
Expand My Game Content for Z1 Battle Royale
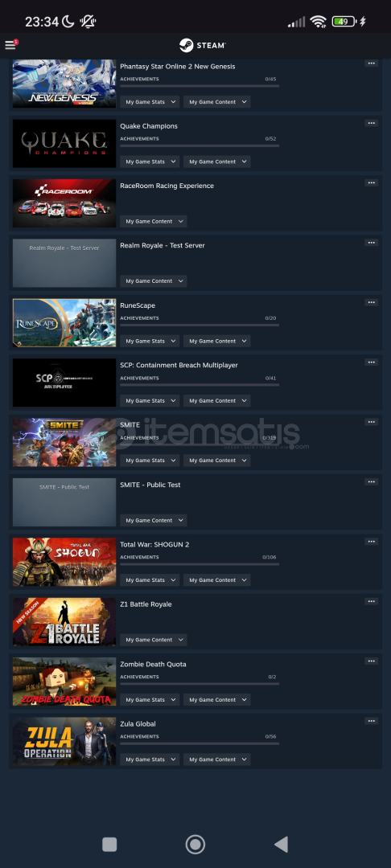154,640
